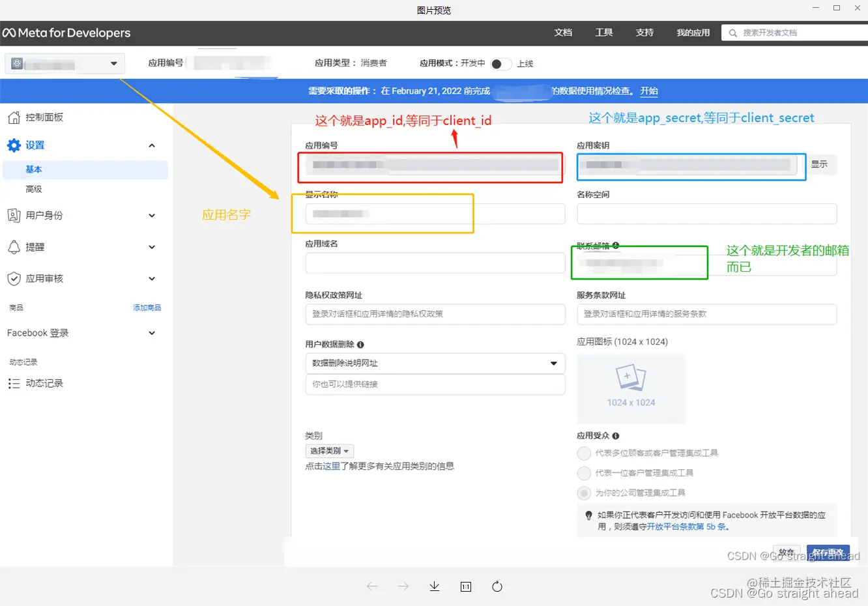Open the 数据删除说明网址 dropdown
The width and height of the screenshot is (868, 606).
pos(435,364)
